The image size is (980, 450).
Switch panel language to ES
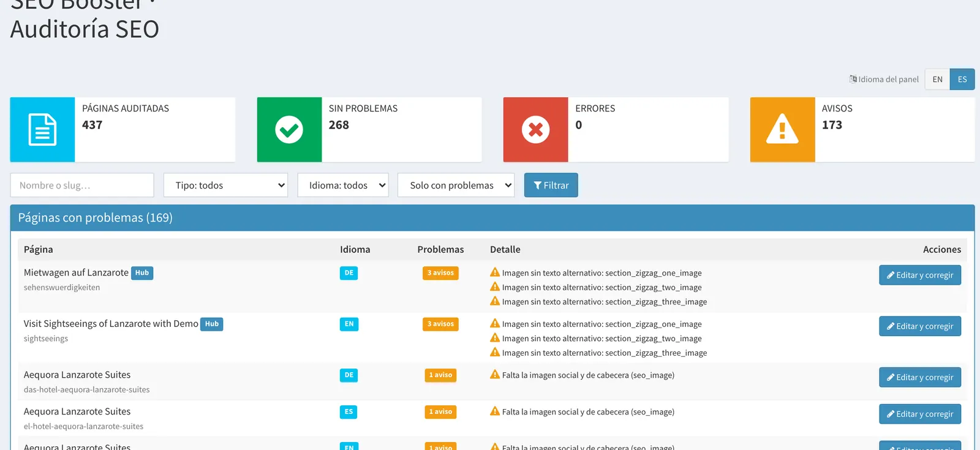(x=962, y=79)
